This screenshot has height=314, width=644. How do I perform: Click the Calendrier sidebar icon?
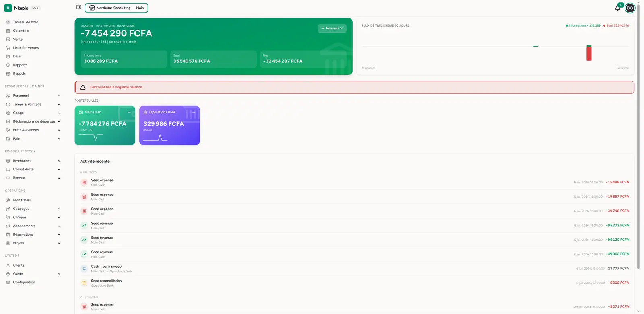coord(8,31)
